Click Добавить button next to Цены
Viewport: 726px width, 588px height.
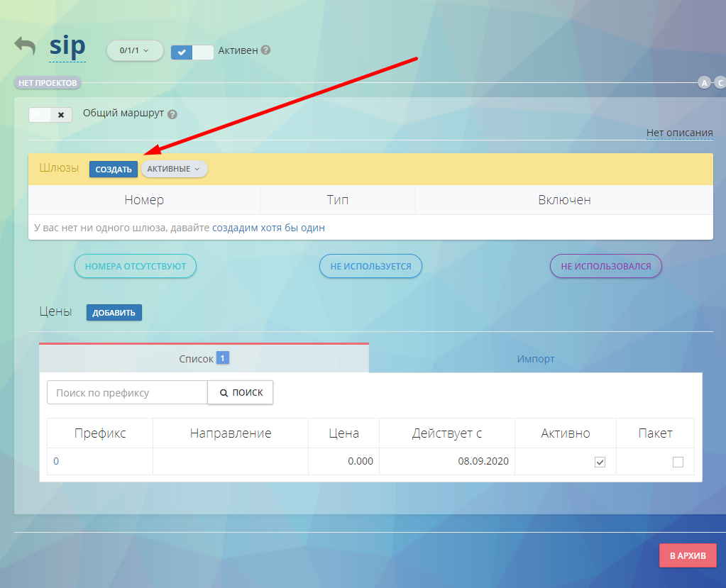[x=114, y=312]
